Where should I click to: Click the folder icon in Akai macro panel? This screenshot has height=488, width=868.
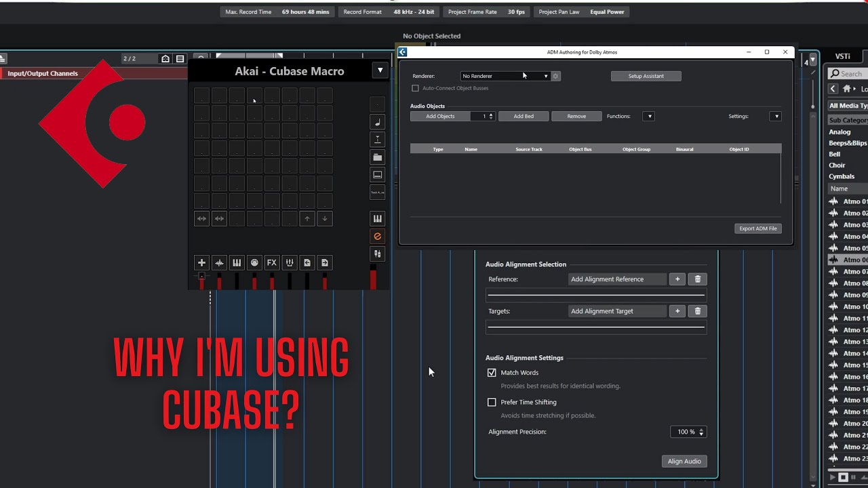pos(378,157)
